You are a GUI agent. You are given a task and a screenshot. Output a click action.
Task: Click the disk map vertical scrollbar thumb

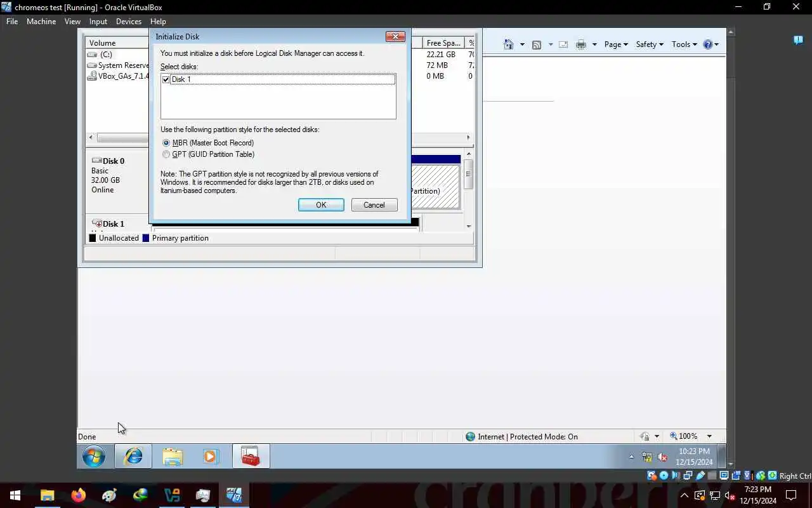tap(469, 174)
